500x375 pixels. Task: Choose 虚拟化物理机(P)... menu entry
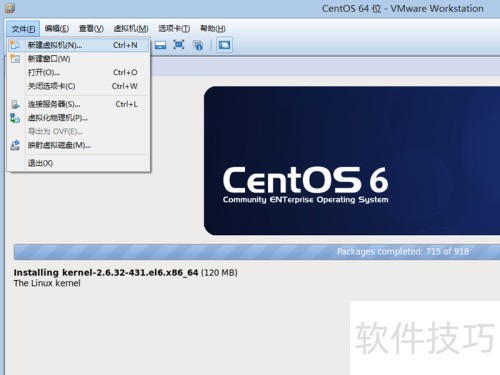click(78, 118)
